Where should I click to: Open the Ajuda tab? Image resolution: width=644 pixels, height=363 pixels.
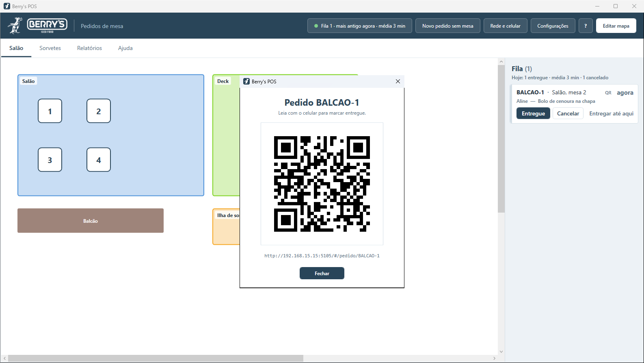click(125, 48)
